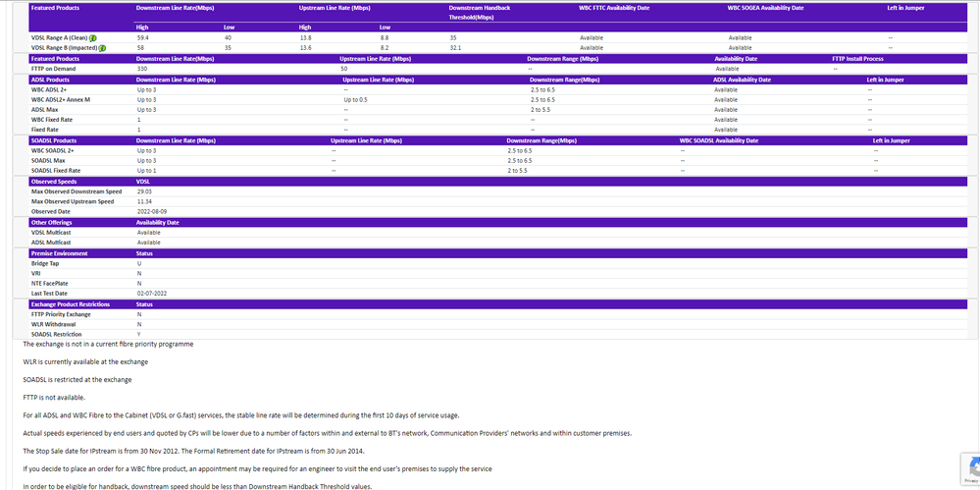Click the SOADSL Restriction status value Y
Screen dimensions: 980x490
tap(138, 334)
